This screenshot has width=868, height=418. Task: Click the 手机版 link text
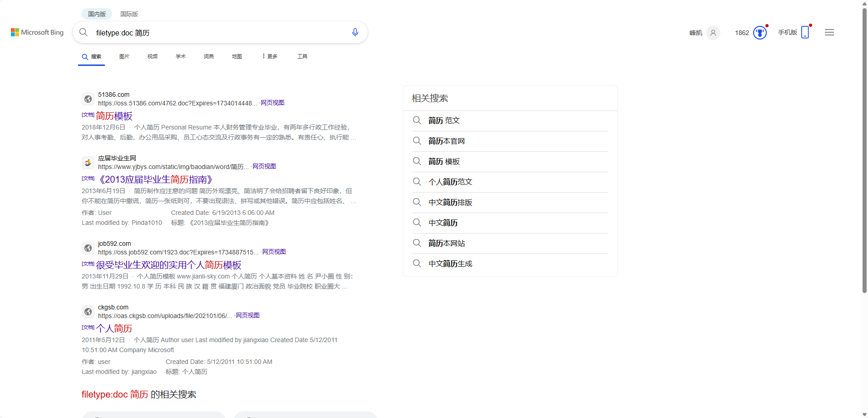788,32
